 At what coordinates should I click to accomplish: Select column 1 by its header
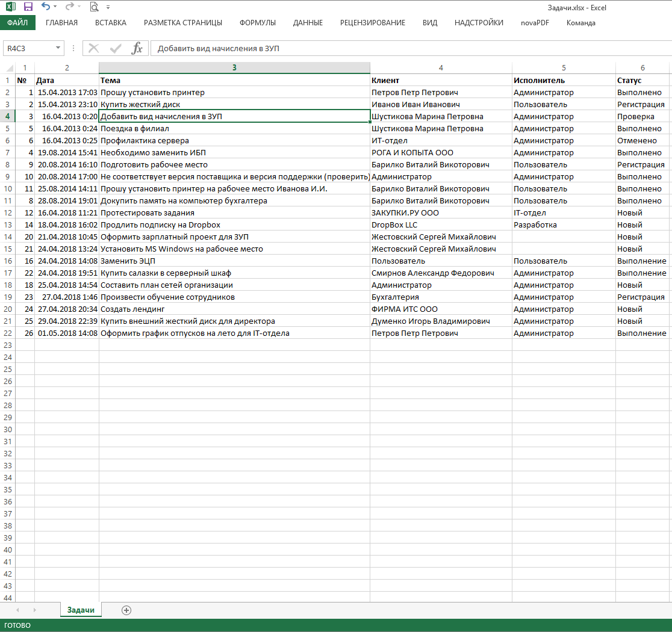(25, 67)
